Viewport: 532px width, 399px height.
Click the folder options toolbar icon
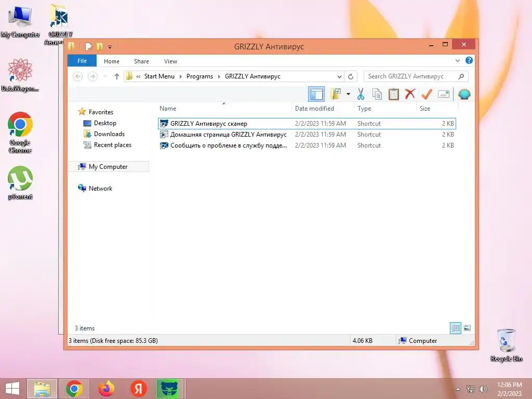(x=336, y=94)
